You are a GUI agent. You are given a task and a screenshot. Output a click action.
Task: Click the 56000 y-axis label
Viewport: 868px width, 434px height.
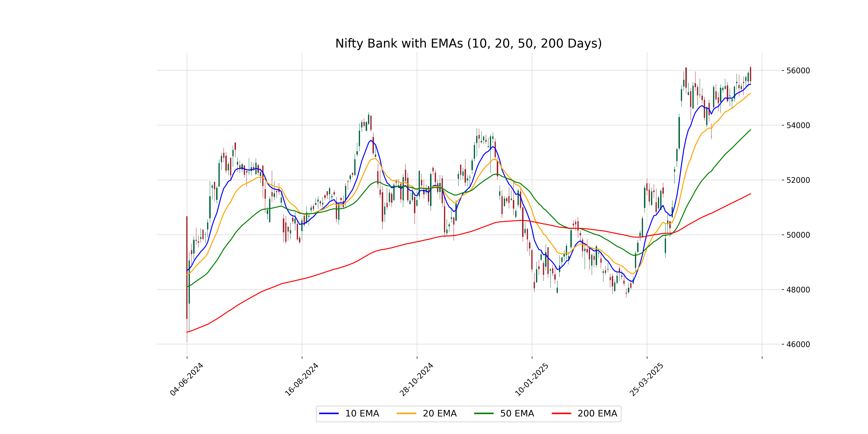click(x=798, y=71)
